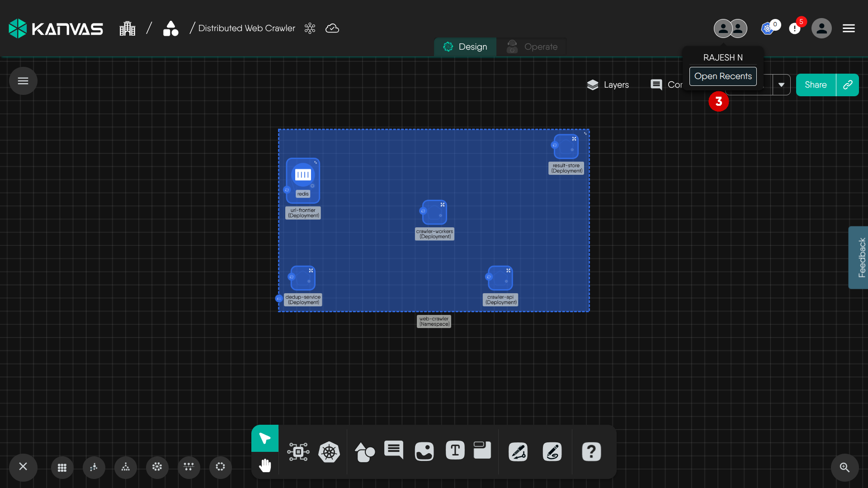Click the Share button
The width and height of the screenshot is (868, 488).
pos(816,85)
